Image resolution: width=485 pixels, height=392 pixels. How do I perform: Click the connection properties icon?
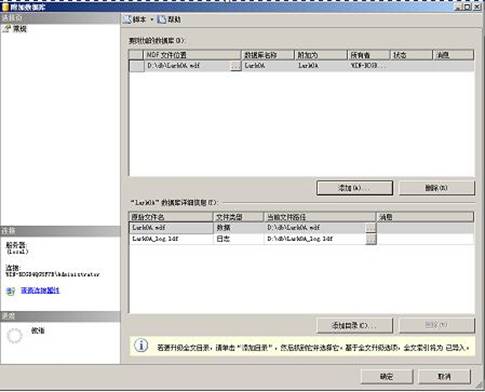[x=10, y=291]
